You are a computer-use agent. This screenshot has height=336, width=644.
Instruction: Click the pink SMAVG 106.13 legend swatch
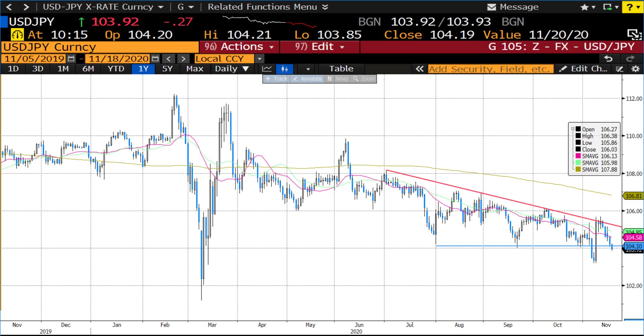(x=578, y=156)
